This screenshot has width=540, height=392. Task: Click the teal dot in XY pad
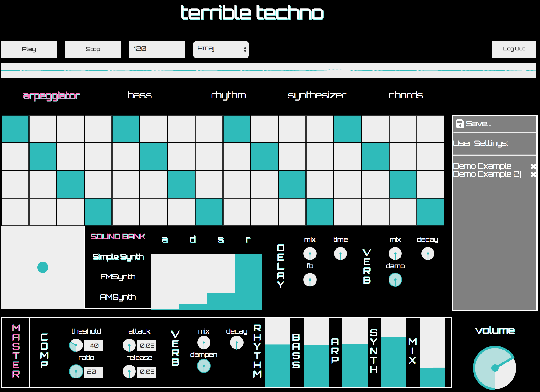[x=43, y=267]
